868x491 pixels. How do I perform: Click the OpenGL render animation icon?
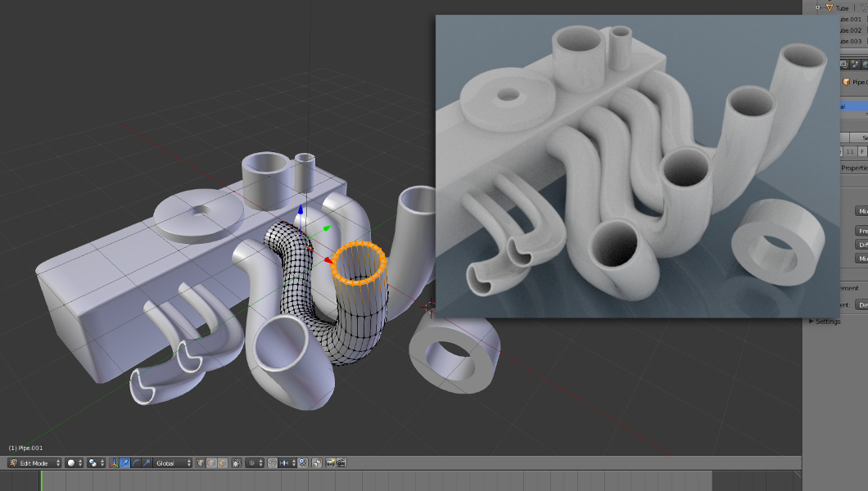click(341, 463)
